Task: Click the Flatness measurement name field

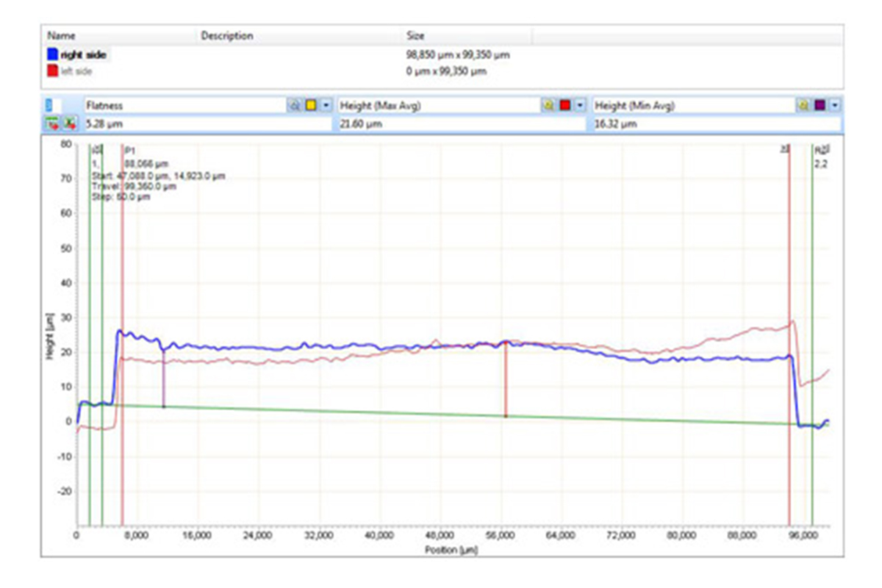Action: tap(184, 106)
